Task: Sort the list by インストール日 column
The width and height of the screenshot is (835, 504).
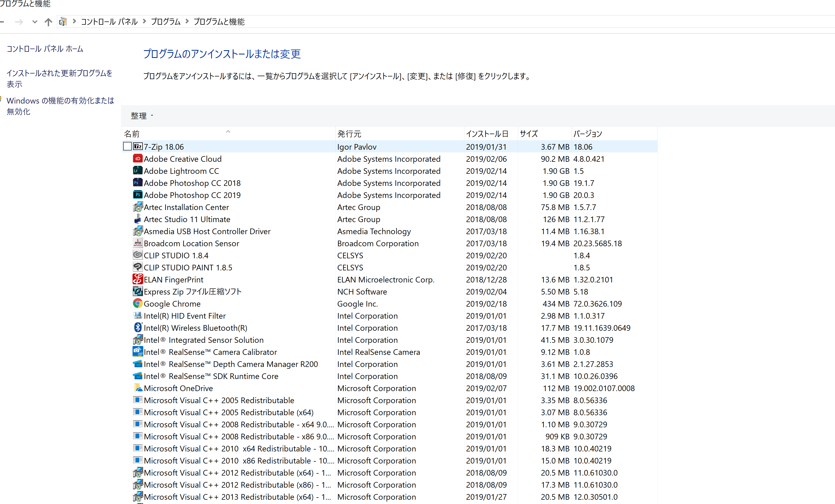Action: click(x=491, y=134)
